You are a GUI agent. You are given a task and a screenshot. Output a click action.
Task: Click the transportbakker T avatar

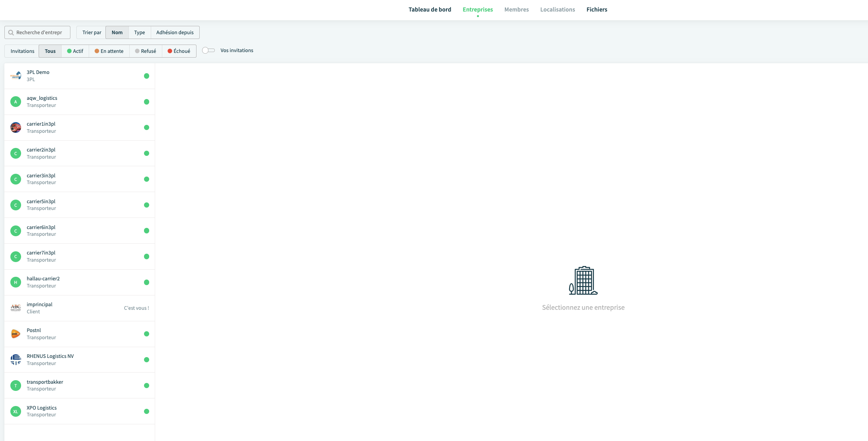[16, 385]
